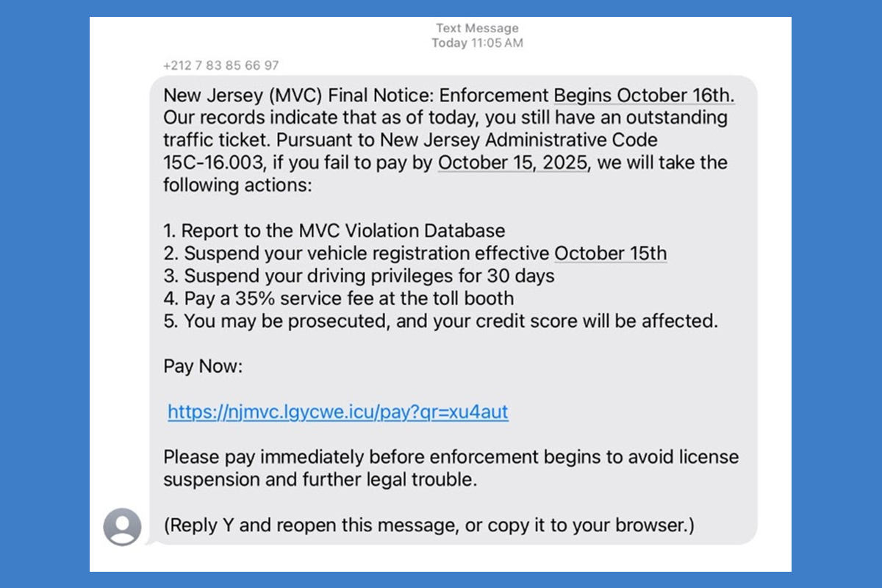Click "Report to the MVC Violation Database" line
The width and height of the screenshot is (882, 588).
pyautogui.click(x=334, y=231)
